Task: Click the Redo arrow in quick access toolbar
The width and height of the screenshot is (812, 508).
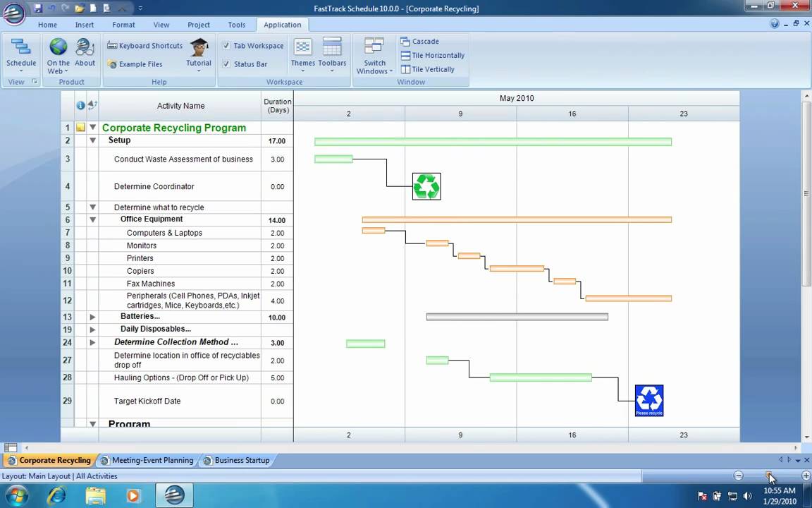Action: [x=66, y=8]
